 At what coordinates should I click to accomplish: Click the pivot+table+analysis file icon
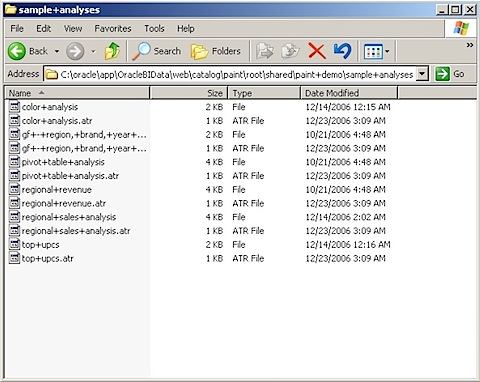14,162
